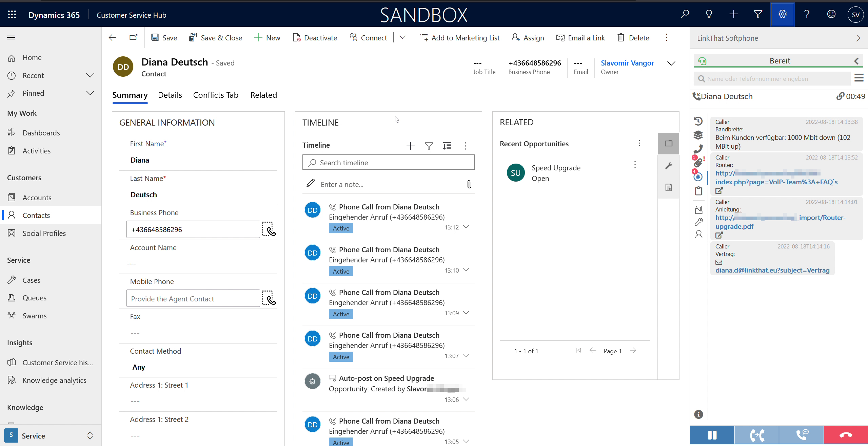
Task: Click the global search magnifier icon
Action: click(x=685, y=14)
